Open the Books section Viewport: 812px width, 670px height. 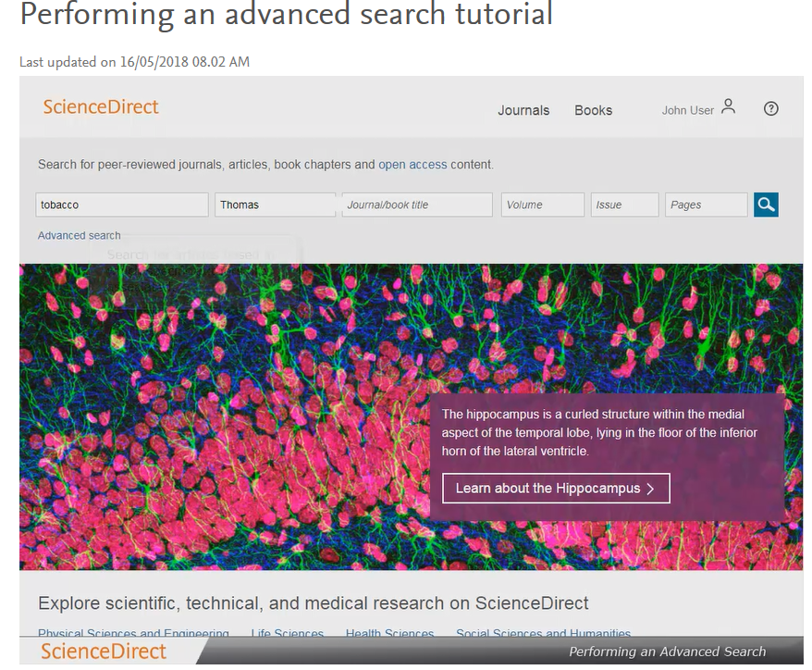click(x=593, y=110)
